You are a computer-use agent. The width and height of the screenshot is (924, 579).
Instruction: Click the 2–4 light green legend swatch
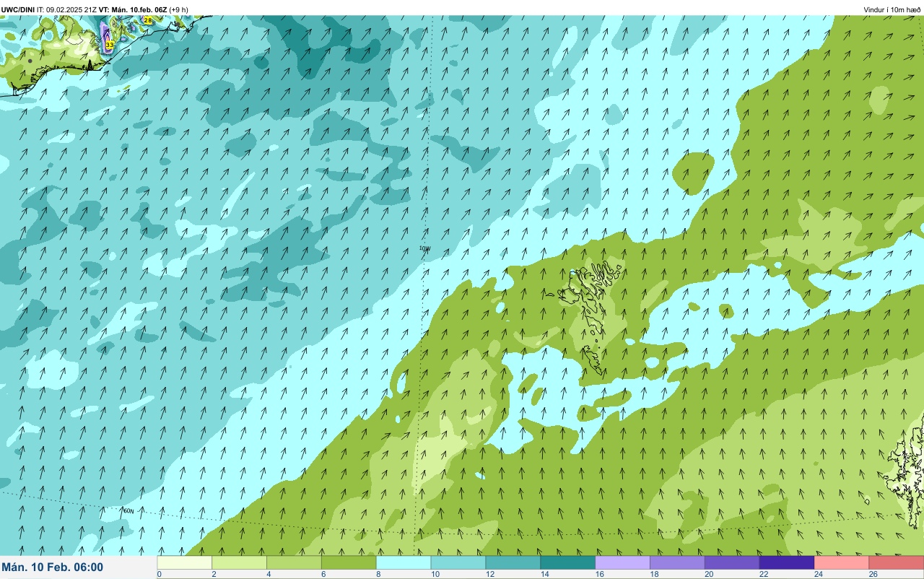pyautogui.click(x=240, y=562)
